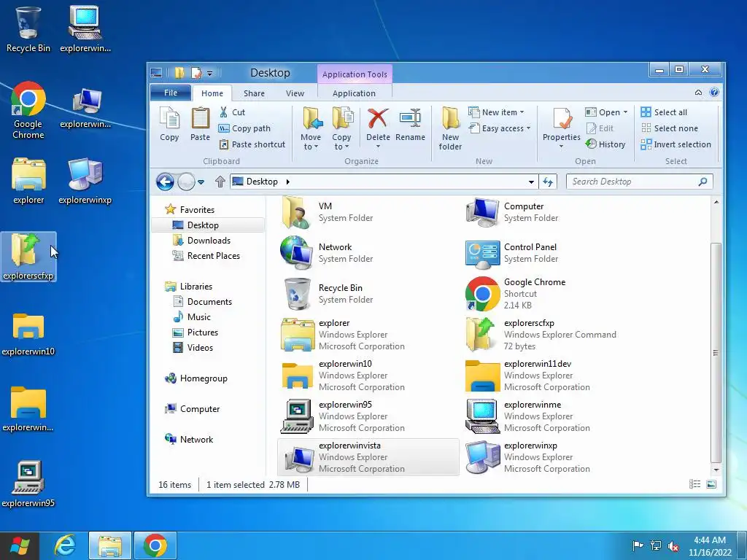Select explorerwinvista in the file list
Image resolution: width=747 pixels, height=560 pixels.
(368, 457)
